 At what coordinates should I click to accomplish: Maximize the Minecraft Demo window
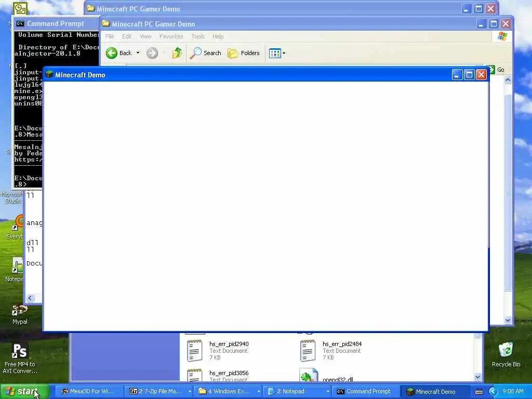click(x=469, y=75)
